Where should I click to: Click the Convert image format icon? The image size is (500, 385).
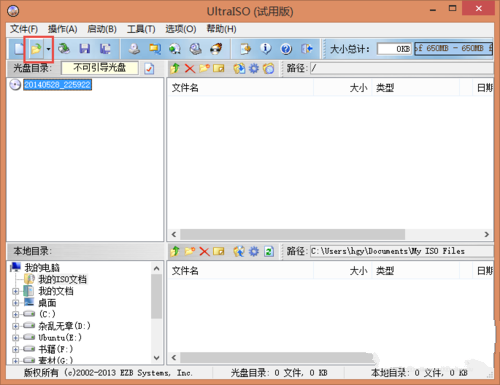tap(155, 49)
